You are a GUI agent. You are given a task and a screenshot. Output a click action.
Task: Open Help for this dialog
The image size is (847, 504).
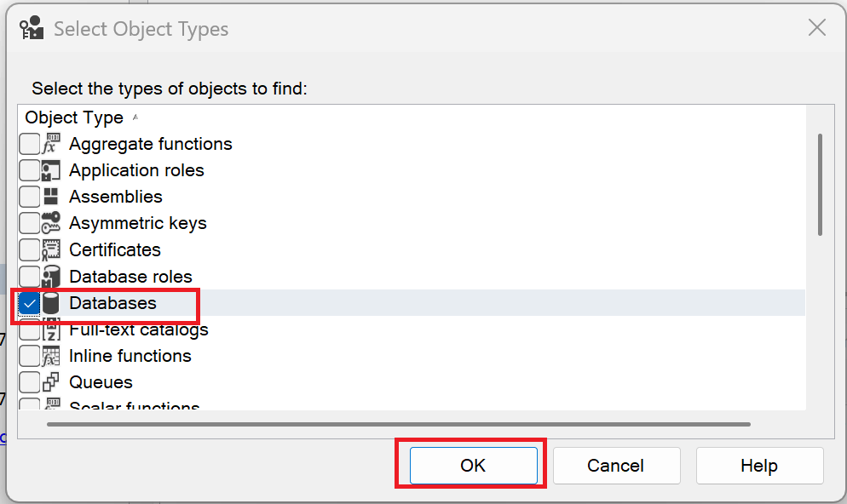click(759, 466)
